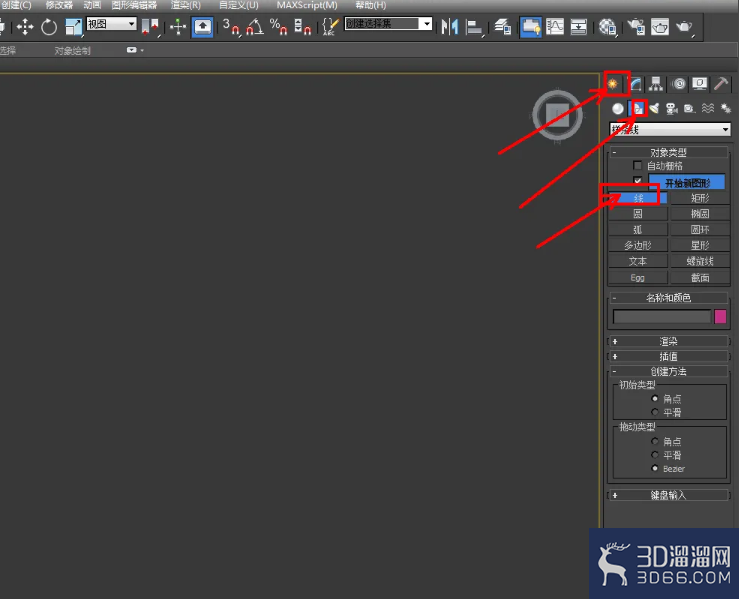Open the MAXScript(M) menu
The width and height of the screenshot is (739, 599).
[307, 5]
